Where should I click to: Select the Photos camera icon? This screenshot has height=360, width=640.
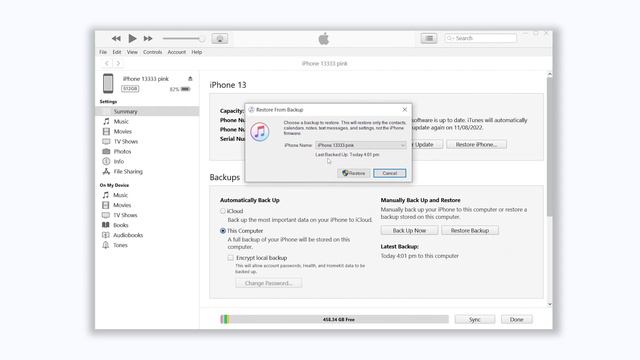coord(106,151)
